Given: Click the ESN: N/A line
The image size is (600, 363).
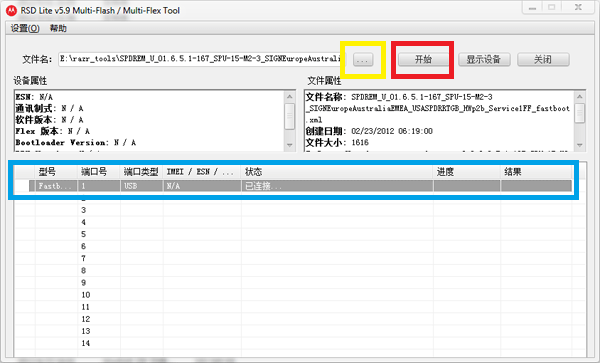Looking at the screenshot, I should click(34, 97).
